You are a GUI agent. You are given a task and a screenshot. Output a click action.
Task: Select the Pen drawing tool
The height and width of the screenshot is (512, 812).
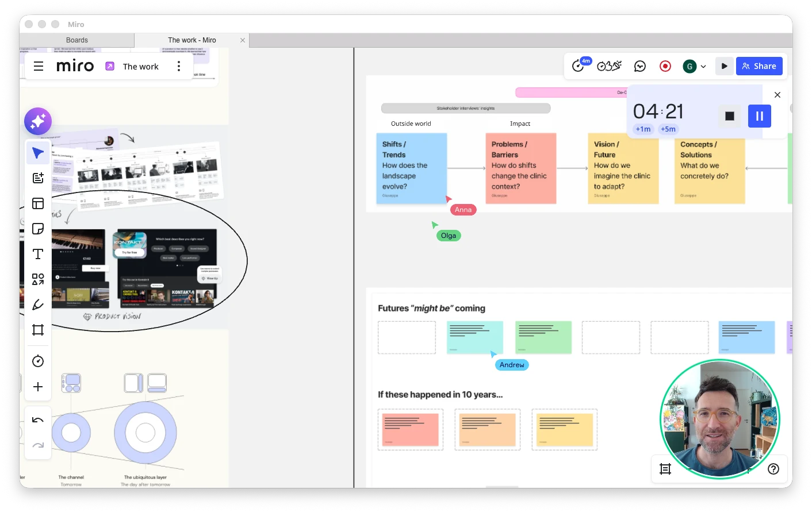(38, 305)
